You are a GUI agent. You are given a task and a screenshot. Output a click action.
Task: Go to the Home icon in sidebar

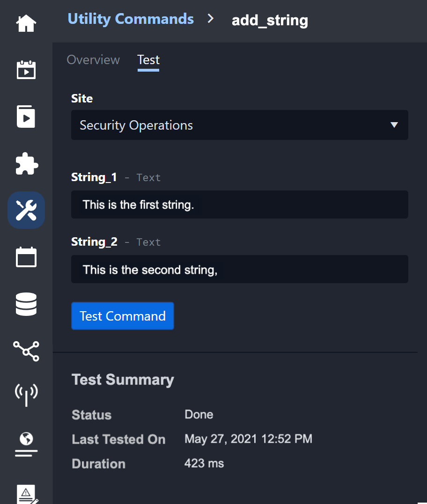26,23
